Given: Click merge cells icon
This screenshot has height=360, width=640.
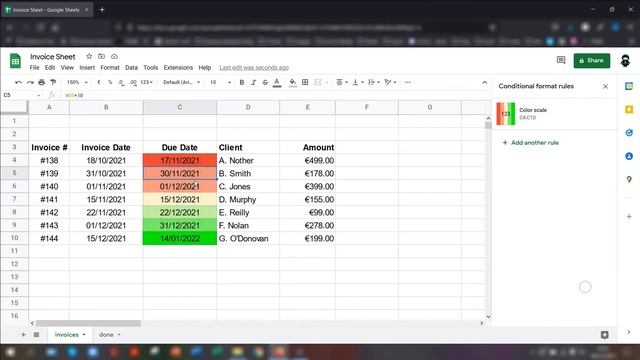Looking at the screenshot, I should [318, 82].
